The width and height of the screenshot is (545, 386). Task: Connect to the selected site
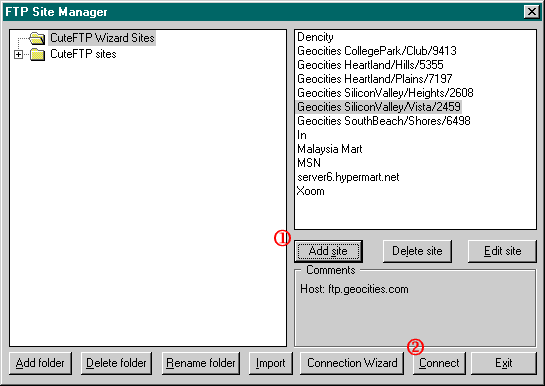click(x=439, y=363)
